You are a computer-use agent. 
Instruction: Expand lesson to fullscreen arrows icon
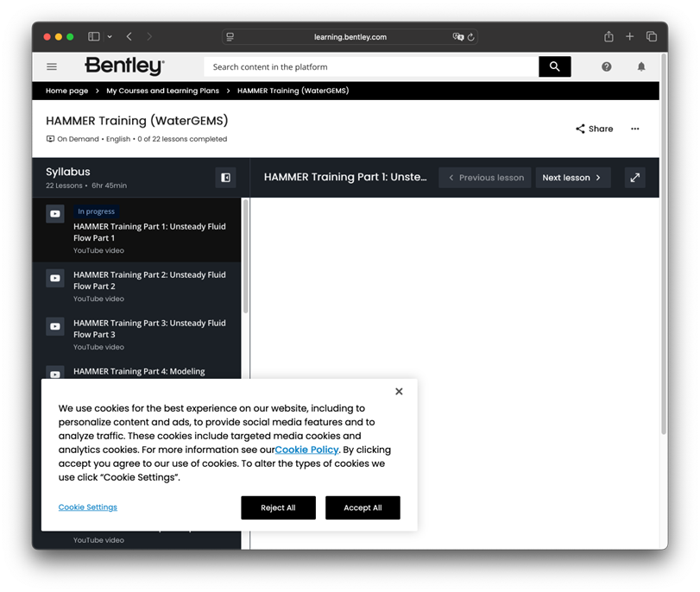coord(634,178)
